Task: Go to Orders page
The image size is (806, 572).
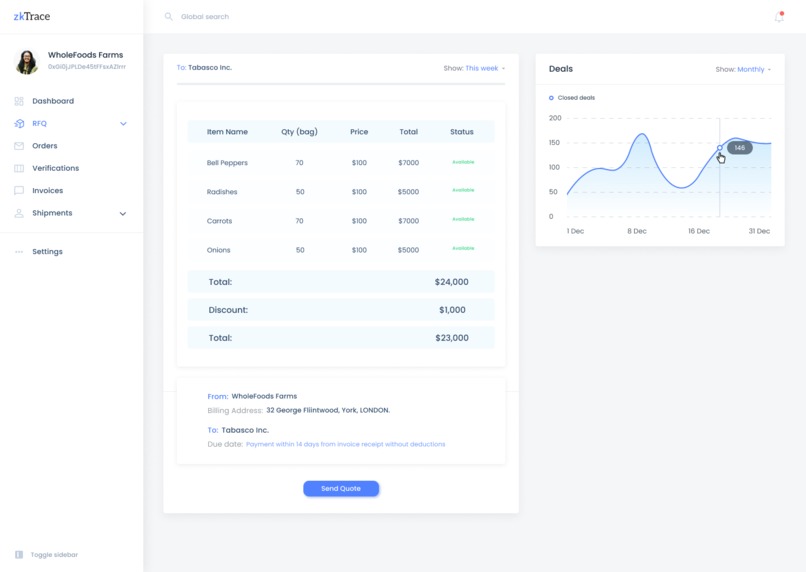Action: tap(45, 146)
